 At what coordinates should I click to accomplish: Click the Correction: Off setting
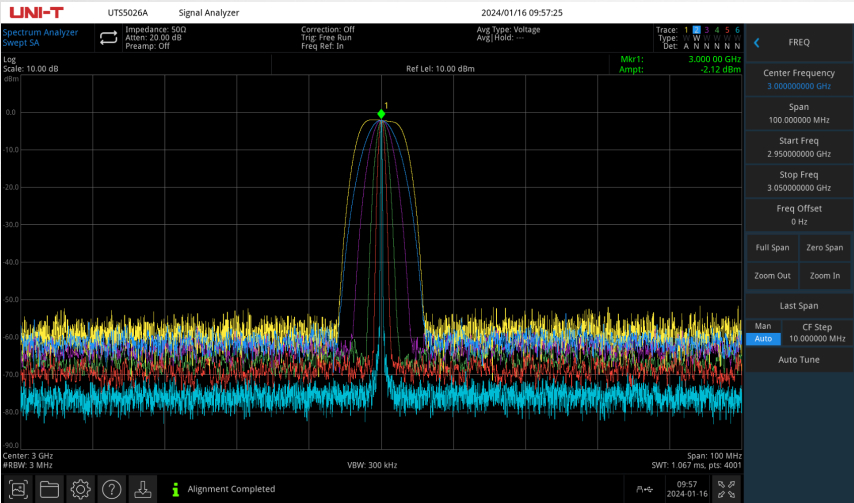tap(328, 29)
